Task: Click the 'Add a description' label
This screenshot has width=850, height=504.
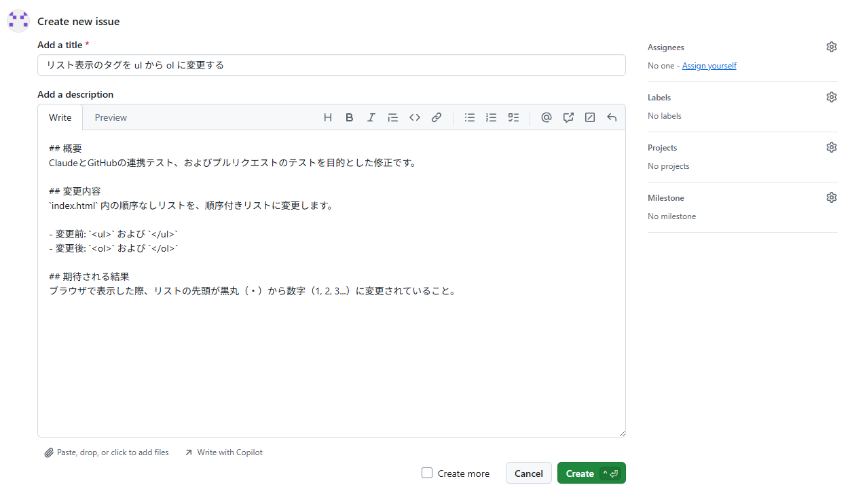Action: tap(75, 94)
